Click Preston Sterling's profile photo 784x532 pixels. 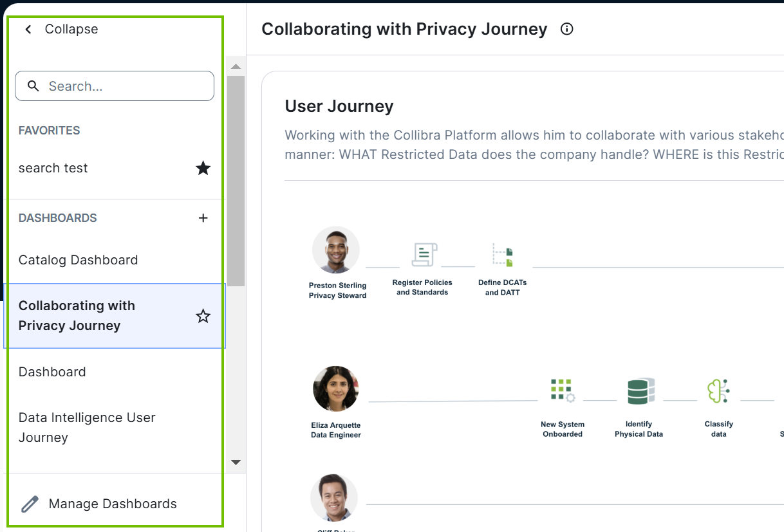click(336, 250)
